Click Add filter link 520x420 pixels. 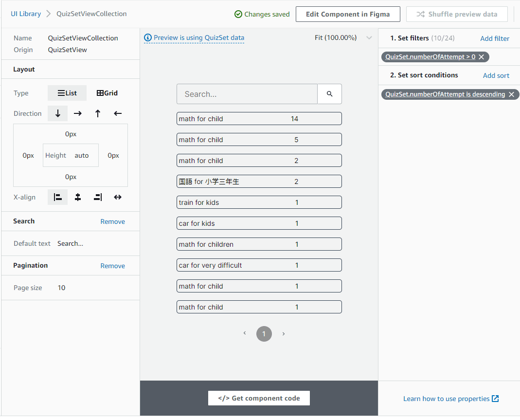pos(495,38)
